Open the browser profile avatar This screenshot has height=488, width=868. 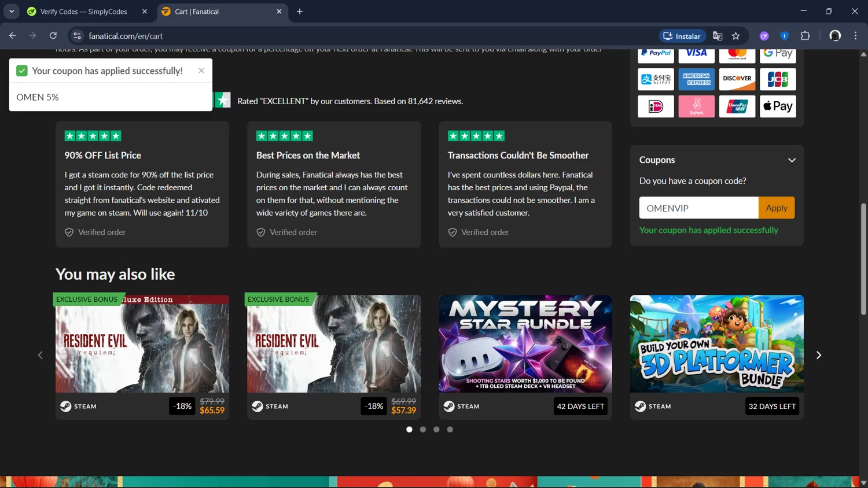point(835,36)
